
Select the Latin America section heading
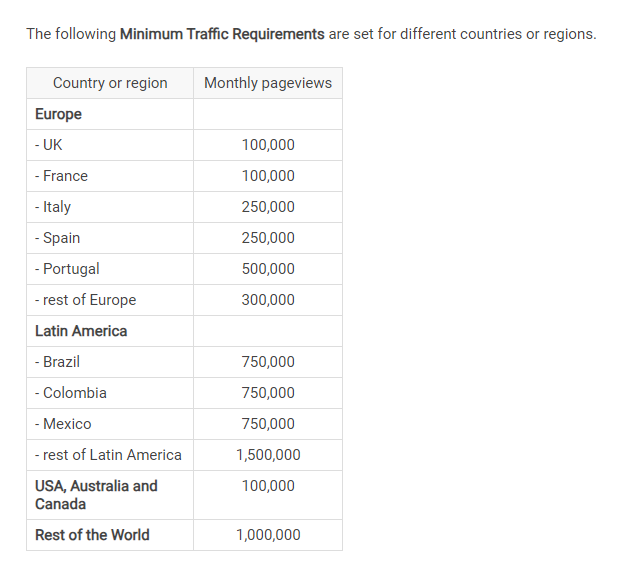click(x=81, y=331)
